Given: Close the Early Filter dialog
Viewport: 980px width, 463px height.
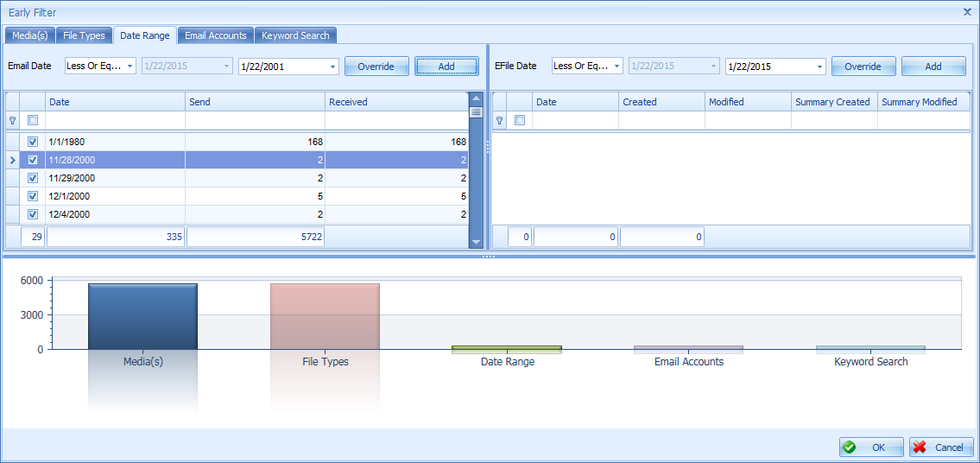Looking at the screenshot, I should 968,11.
